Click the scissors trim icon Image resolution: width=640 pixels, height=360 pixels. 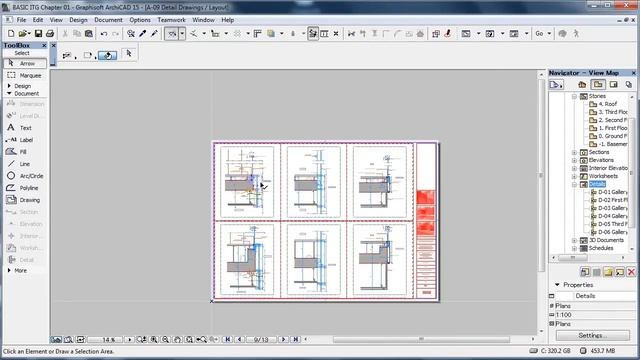351,33
